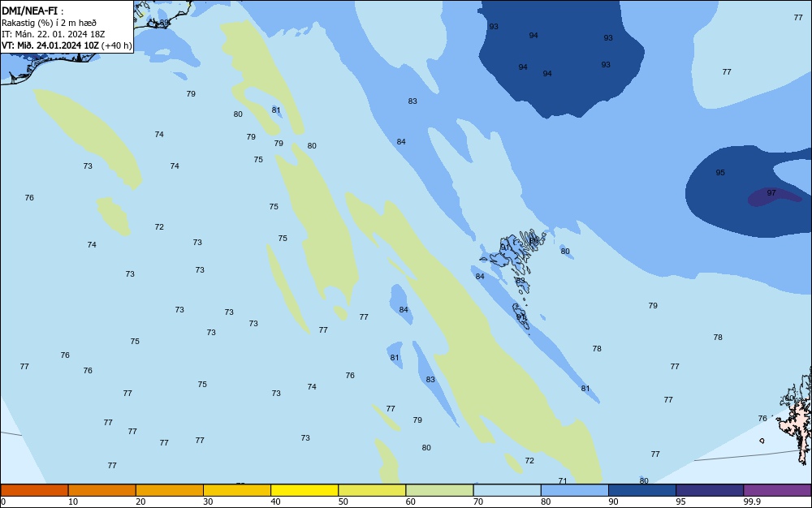Select the purple above-99.9 legend segment
Image resolution: width=812 pixels, height=508 pixels.
(x=777, y=490)
